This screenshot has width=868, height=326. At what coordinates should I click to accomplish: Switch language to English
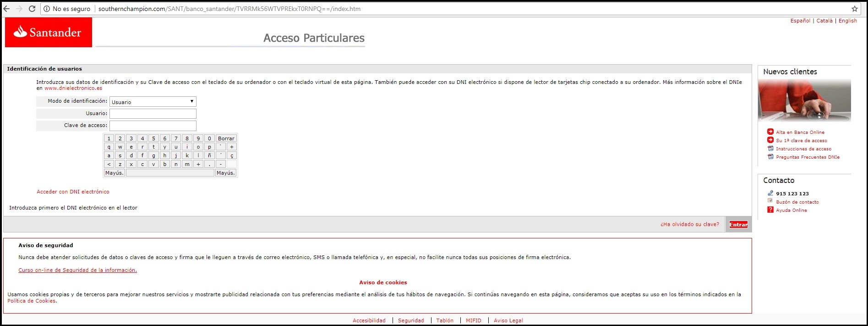click(x=847, y=21)
